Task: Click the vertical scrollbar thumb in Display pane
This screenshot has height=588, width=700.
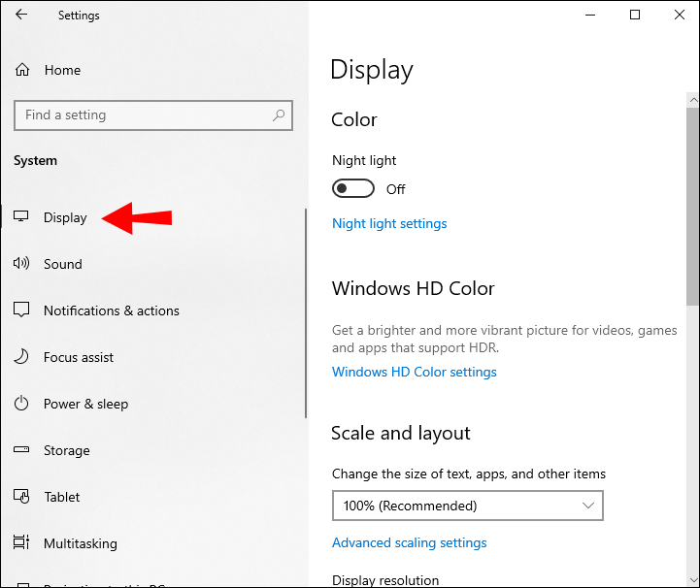Action: [693, 206]
